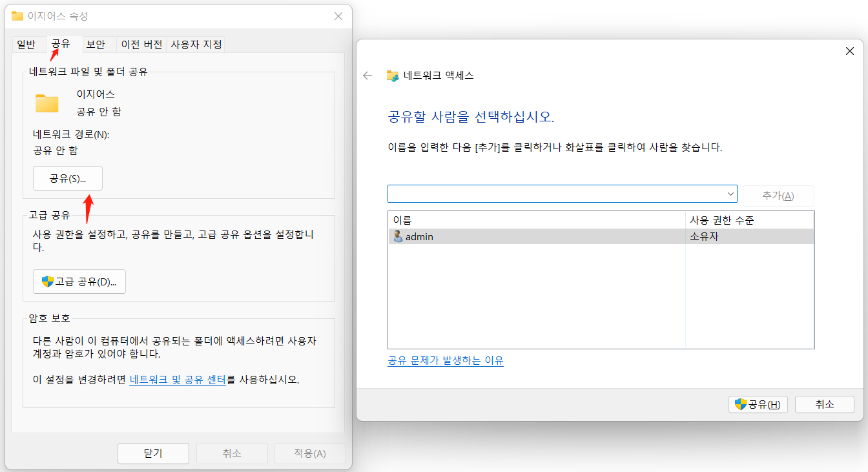
Task: Click the 닫기 button
Action: (153, 453)
